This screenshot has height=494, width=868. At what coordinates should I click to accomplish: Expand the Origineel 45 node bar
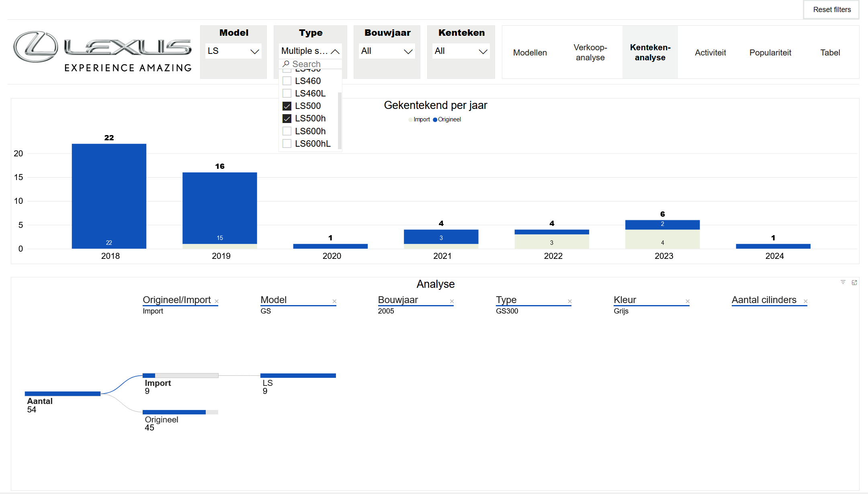pyautogui.click(x=180, y=412)
